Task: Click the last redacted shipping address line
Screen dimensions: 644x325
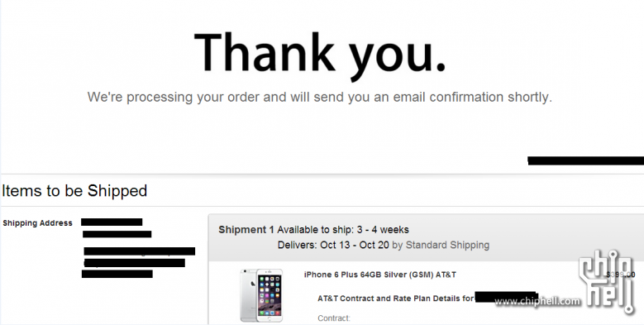Action: pos(117,274)
